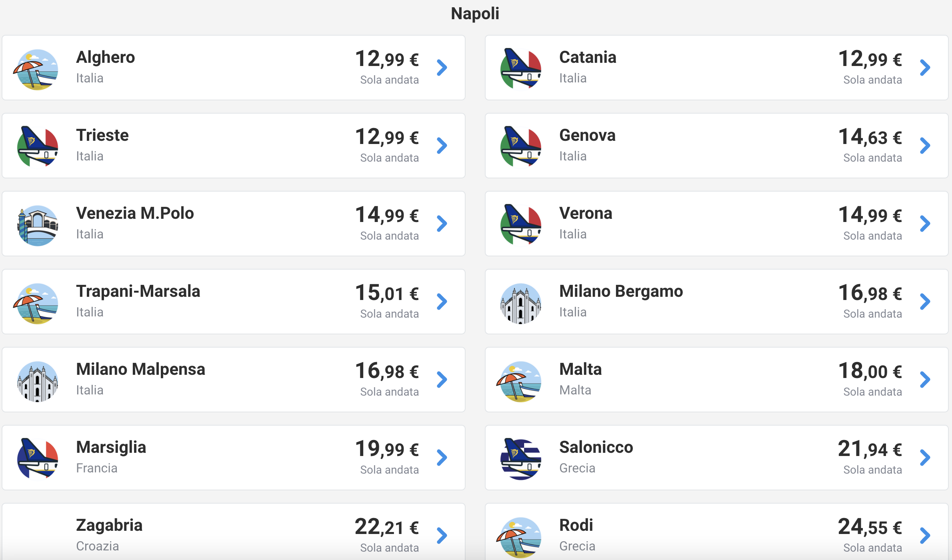
Task: Click the 24,55 € price for Rodi
Action: click(x=870, y=527)
